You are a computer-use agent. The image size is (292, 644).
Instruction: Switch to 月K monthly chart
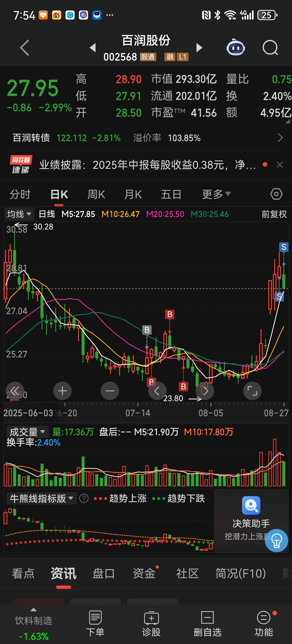(x=133, y=194)
